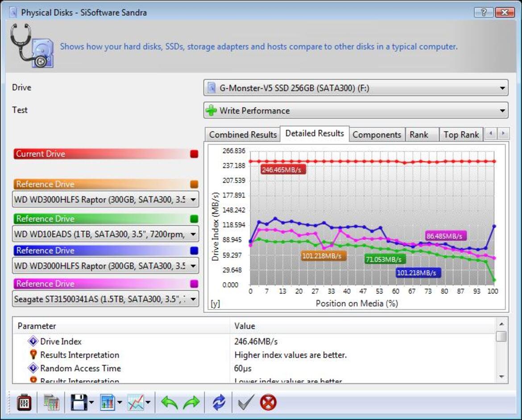Open the Top Rank tab
The image size is (522, 420).
(x=461, y=135)
